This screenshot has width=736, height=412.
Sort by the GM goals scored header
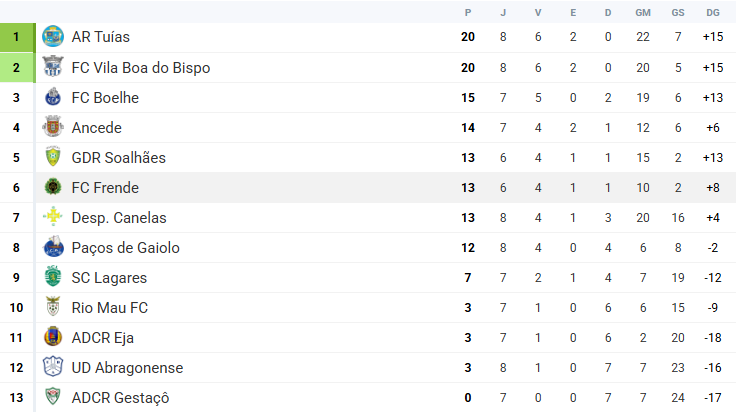click(x=643, y=12)
